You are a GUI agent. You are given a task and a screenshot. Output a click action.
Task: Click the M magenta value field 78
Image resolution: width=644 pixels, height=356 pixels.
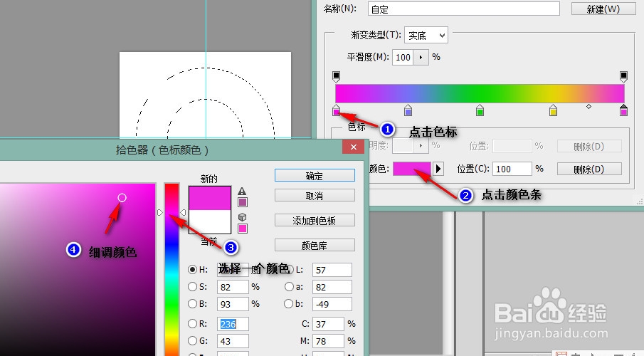point(328,341)
